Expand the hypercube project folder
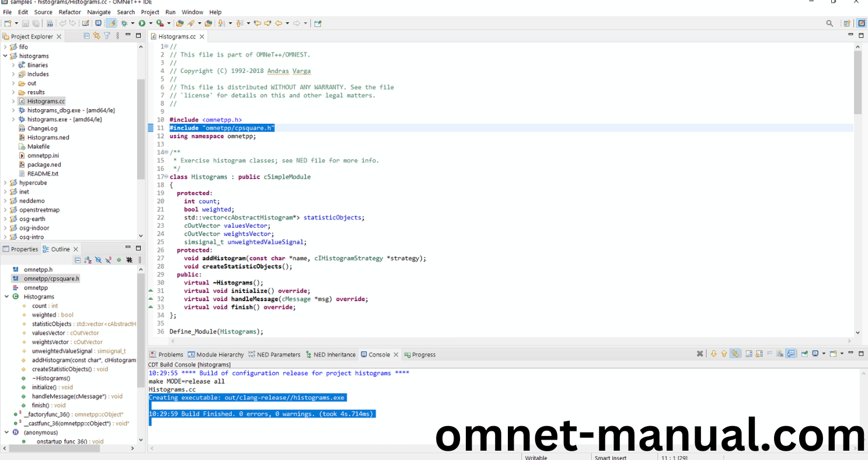 point(5,183)
